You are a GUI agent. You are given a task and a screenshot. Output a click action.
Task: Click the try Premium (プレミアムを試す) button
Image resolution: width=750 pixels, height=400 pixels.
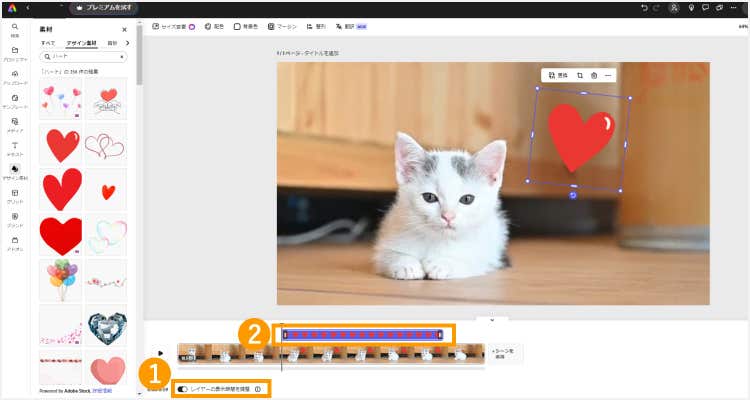pyautogui.click(x=104, y=8)
